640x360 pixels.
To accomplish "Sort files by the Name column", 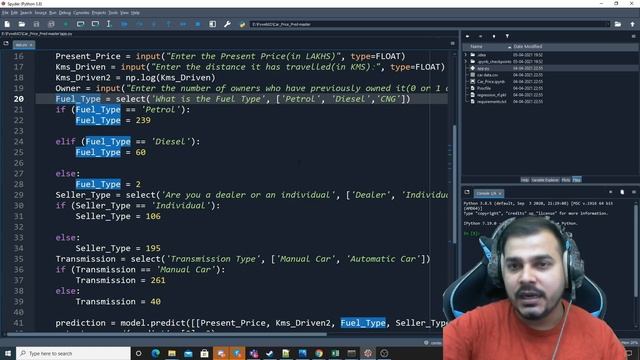I will (x=487, y=47).
